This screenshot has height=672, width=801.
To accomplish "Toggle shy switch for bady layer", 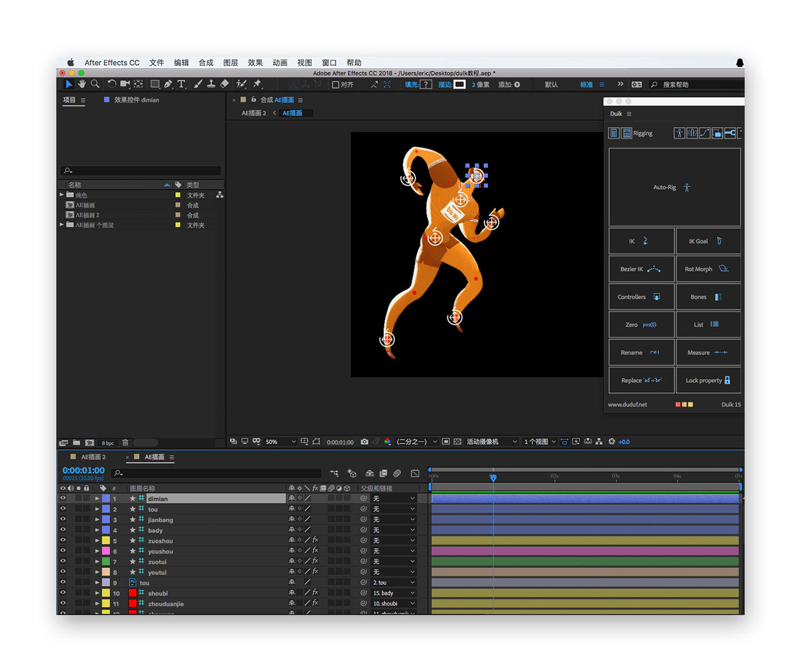I will pyautogui.click(x=292, y=530).
